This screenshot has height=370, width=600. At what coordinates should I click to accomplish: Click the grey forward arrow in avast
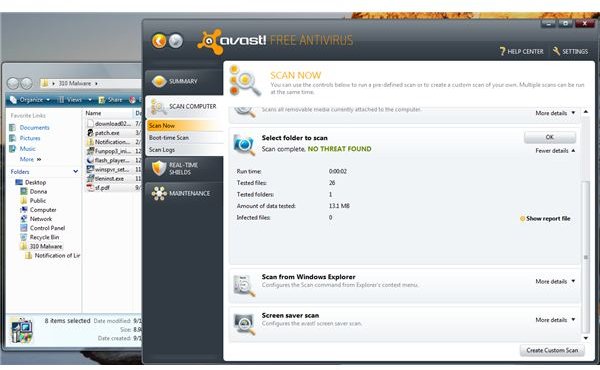(x=176, y=41)
